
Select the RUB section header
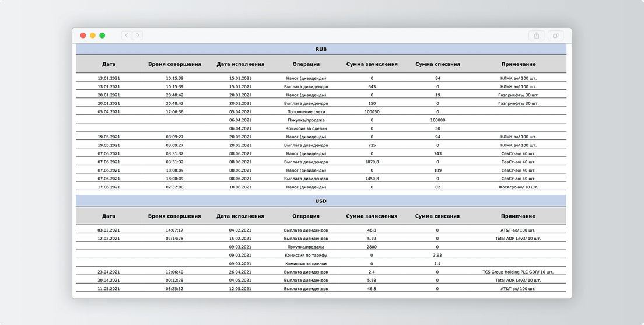321,49
